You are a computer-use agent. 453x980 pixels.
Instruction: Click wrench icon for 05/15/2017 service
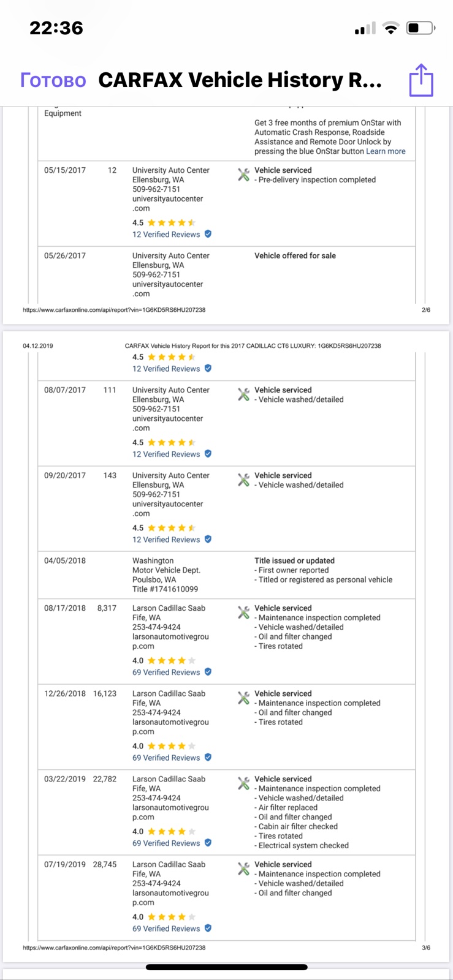(x=243, y=175)
